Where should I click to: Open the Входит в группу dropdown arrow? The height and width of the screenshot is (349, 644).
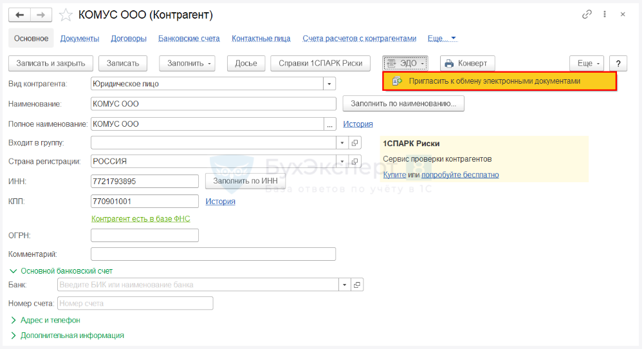click(342, 143)
